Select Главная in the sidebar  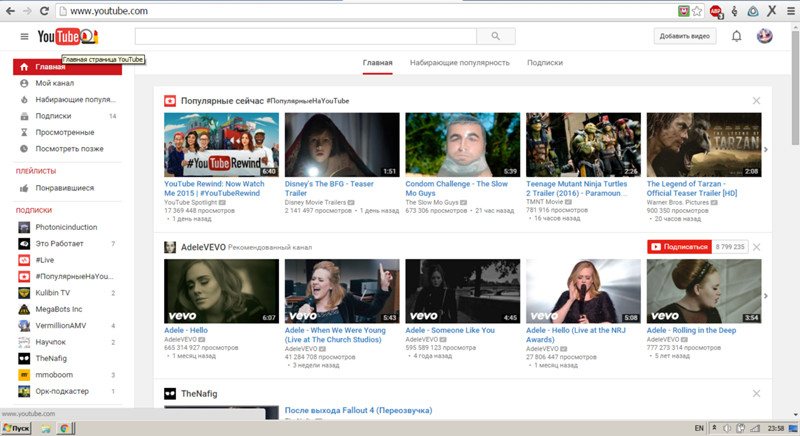pos(67,67)
